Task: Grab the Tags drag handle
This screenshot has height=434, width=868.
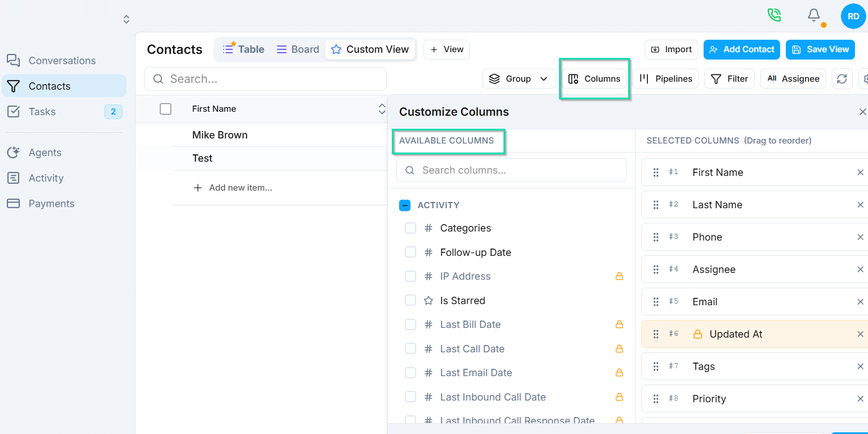Action: pyautogui.click(x=656, y=366)
